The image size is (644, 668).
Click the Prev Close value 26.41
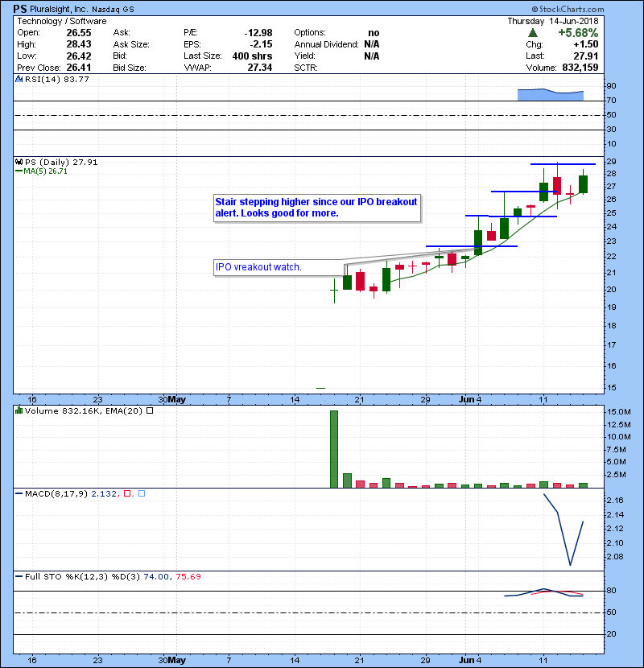pyautogui.click(x=79, y=68)
